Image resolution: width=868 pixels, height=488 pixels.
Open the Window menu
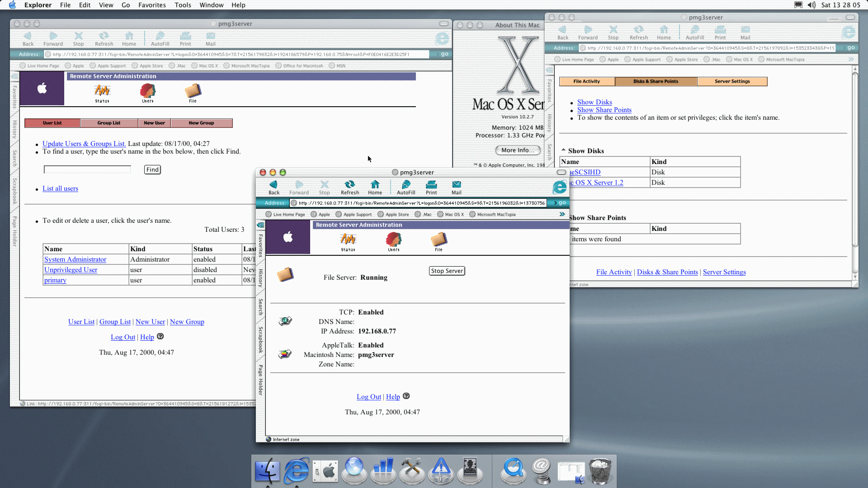(212, 5)
